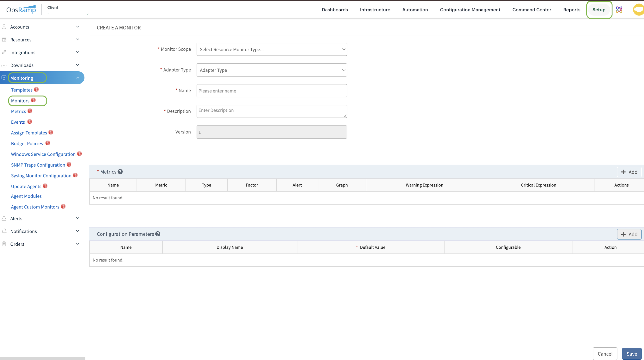This screenshot has width=644, height=360.
Task: Open the Monitor Scope dropdown
Action: pos(272,49)
